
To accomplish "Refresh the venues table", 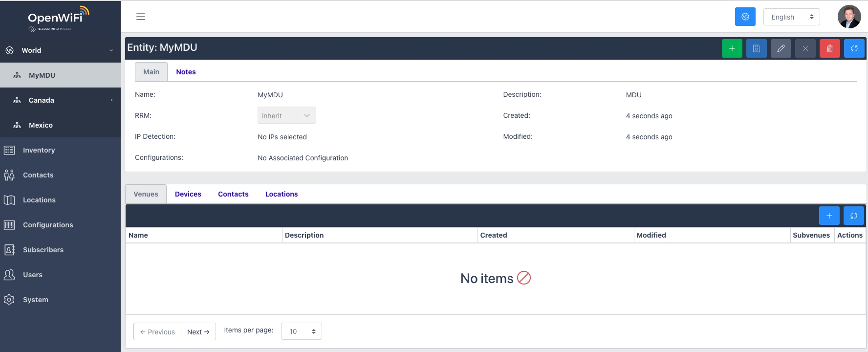I will click(853, 216).
